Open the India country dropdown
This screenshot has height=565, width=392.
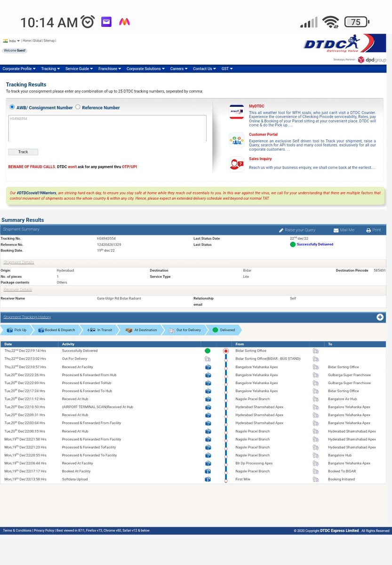tap(12, 41)
